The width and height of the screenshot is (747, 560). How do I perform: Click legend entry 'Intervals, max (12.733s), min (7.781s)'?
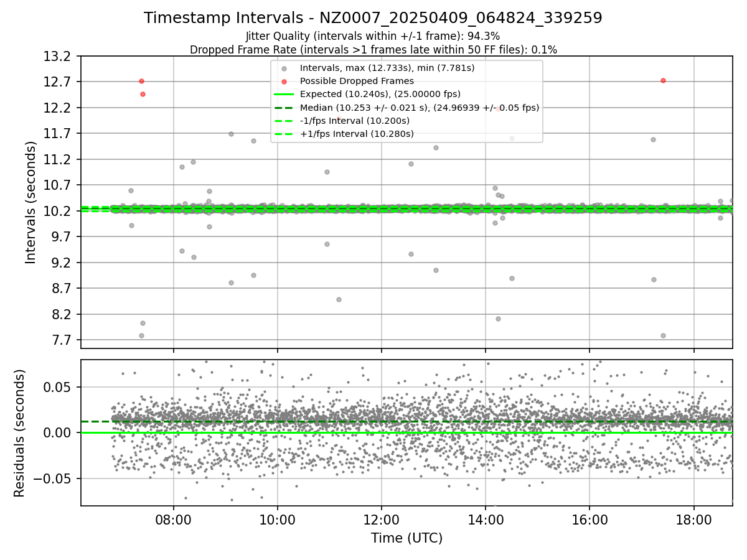tap(387, 68)
